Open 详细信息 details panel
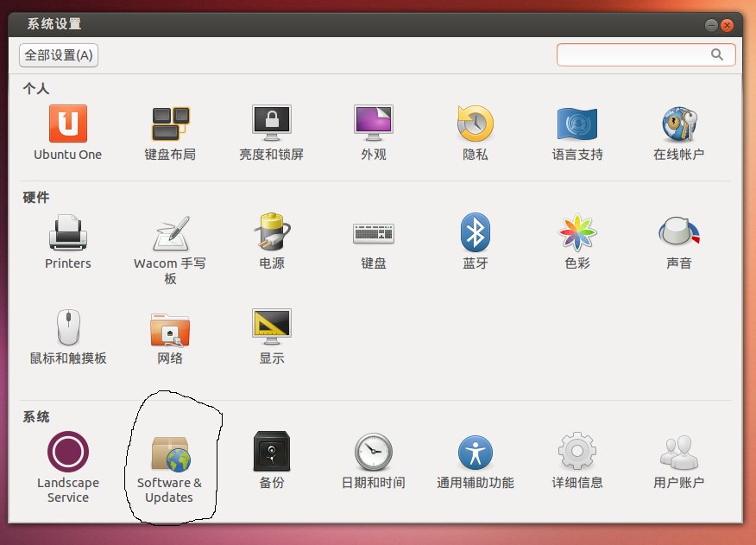The image size is (756, 545). pyautogui.click(x=577, y=460)
